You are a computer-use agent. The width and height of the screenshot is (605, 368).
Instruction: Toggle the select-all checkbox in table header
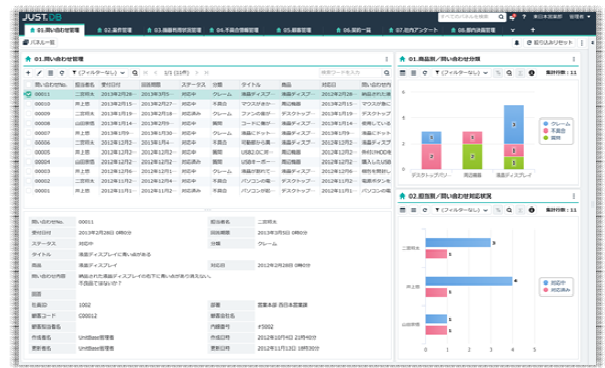pyautogui.click(x=29, y=84)
